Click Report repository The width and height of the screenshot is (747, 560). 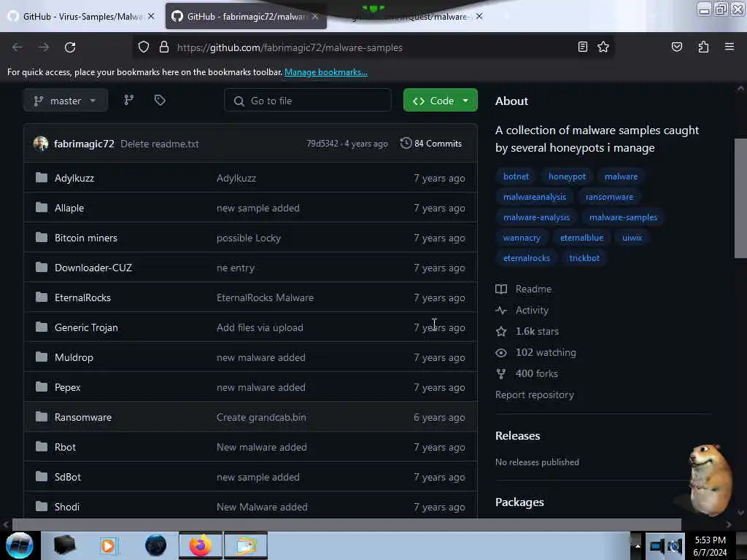coord(535,394)
